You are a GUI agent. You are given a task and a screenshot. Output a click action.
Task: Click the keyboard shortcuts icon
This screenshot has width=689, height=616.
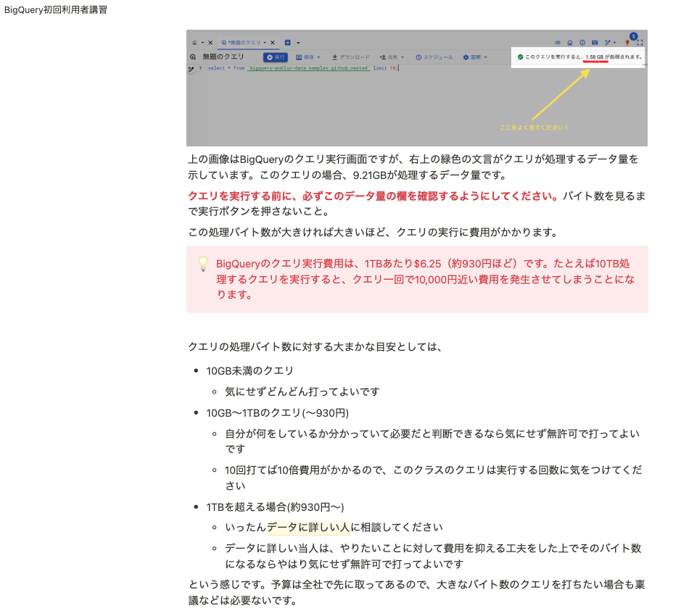click(x=595, y=43)
